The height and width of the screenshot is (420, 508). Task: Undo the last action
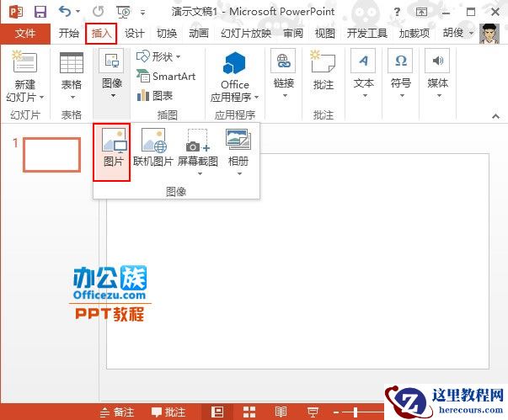[x=65, y=12]
